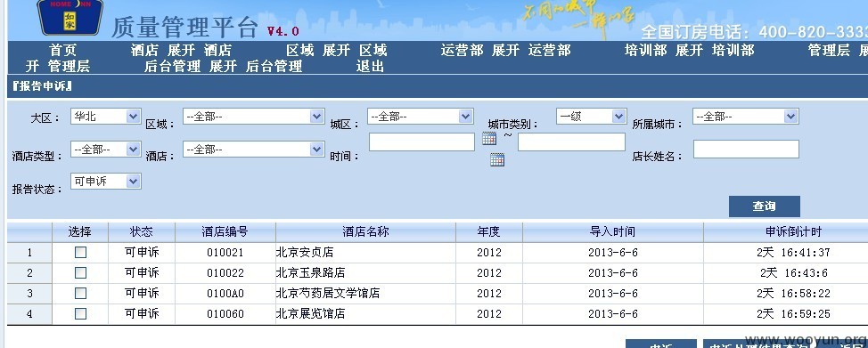Click the 『报告申诉』 section title
The image size is (868, 348).
click(43, 86)
